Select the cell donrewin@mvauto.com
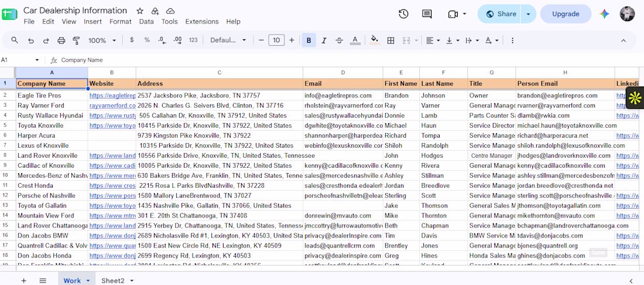Screen dimensions: 644x285 [343, 215]
